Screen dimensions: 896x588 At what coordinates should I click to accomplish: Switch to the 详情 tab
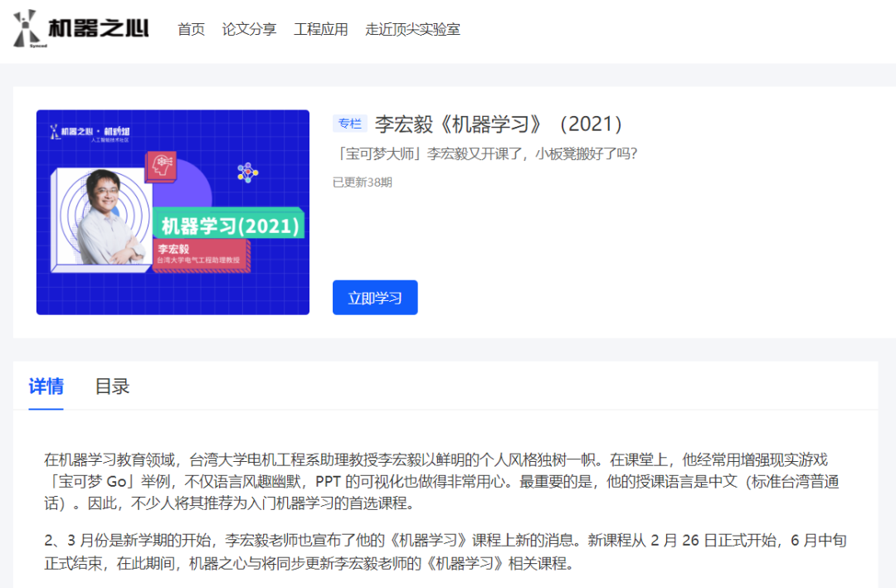[46, 386]
